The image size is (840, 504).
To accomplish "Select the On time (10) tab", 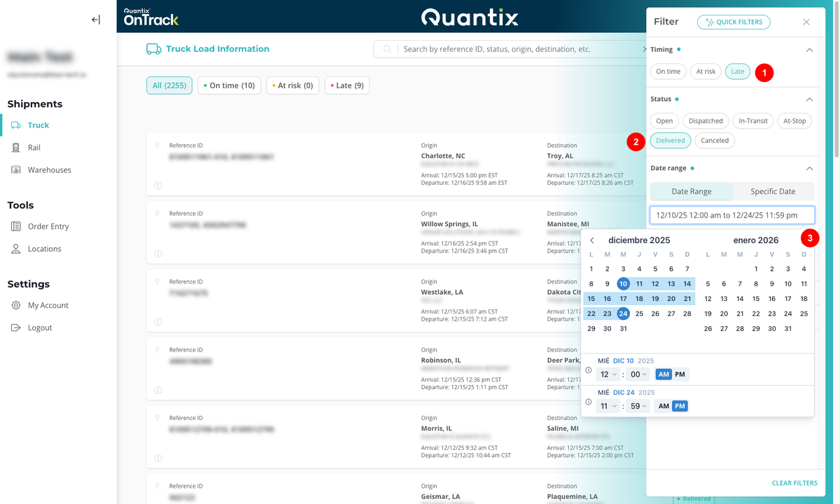I will pyautogui.click(x=229, y=85).
